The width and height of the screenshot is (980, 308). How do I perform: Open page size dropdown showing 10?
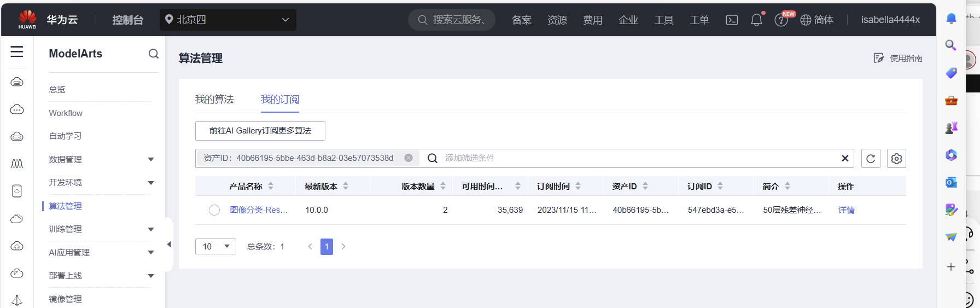(x=215, y=247)
